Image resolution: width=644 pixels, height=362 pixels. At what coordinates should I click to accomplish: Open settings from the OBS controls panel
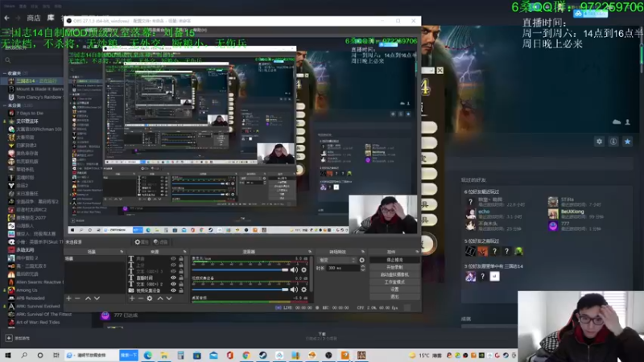pyautogui.click(x=394, y=290)
